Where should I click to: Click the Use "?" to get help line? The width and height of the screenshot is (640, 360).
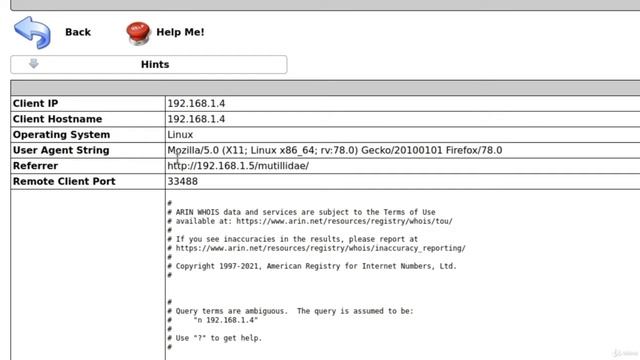(x=215, y=338)
